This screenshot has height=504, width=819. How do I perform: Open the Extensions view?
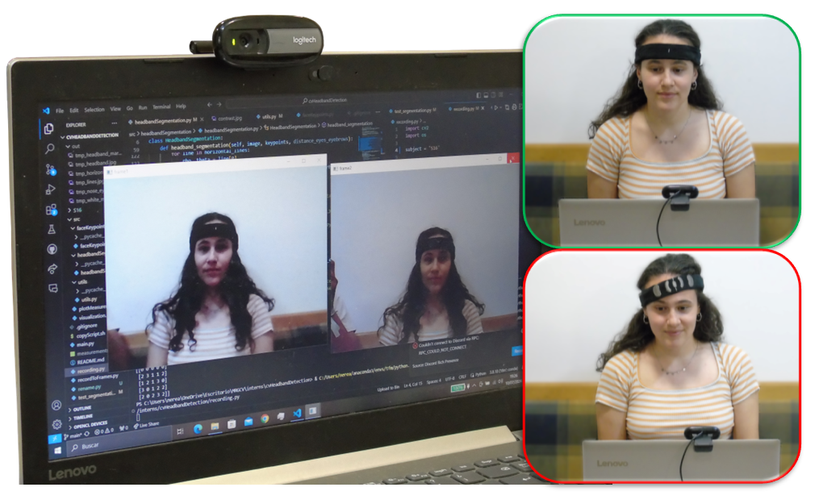tap(52, 210)
